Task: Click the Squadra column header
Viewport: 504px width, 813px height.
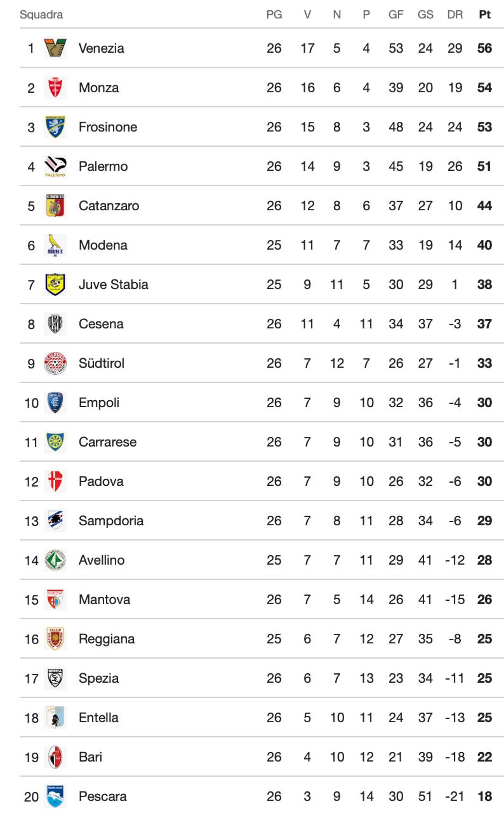Action: point(41,15)
